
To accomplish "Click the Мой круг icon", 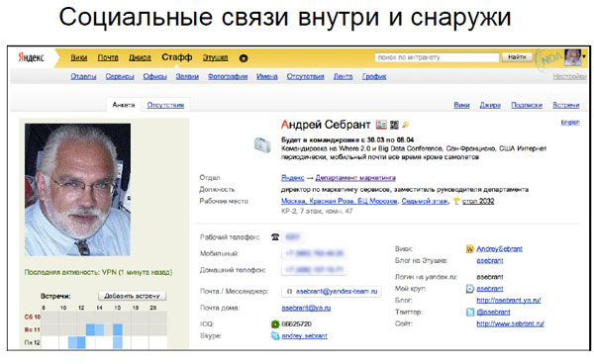I will pyautogui.click(x=469, y=289).
